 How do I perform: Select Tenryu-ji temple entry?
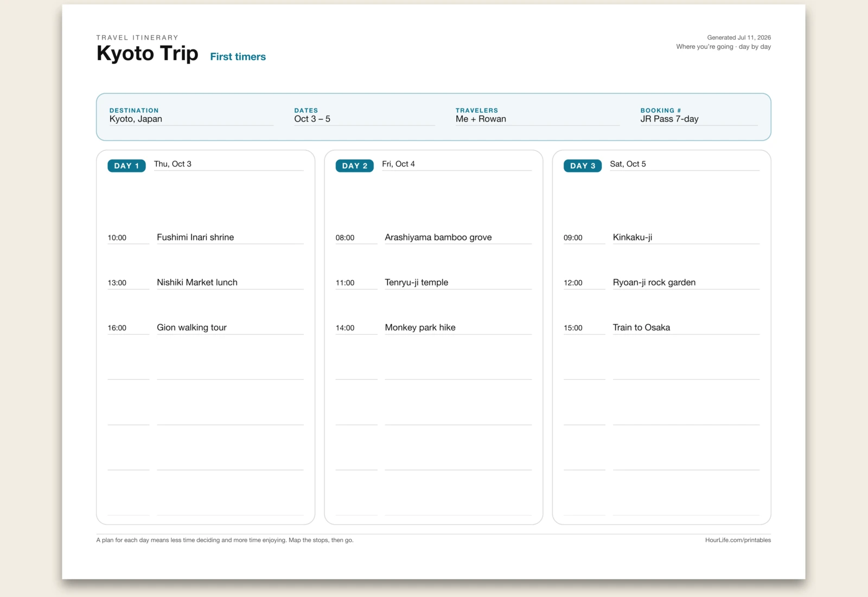tap(458, 282)
